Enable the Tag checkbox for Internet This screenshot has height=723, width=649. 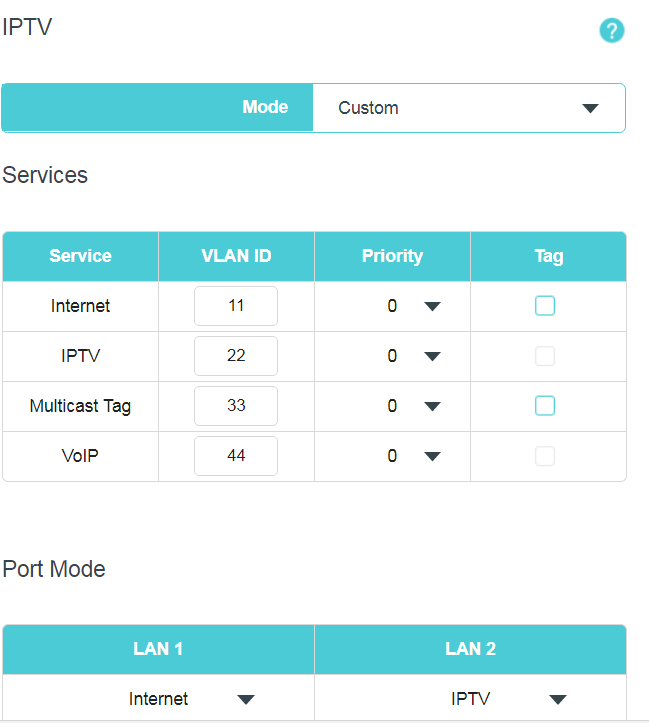click(x=545, y=306)
